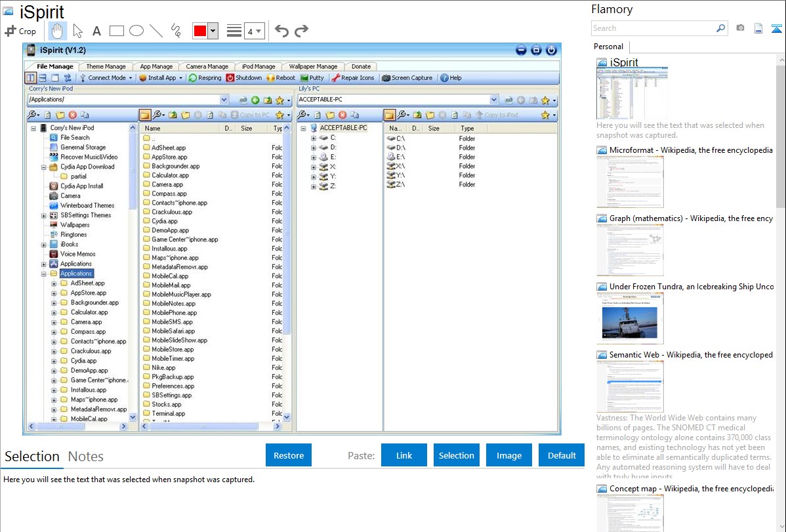Screen dimensions: 786x532
Task: Open the Graph (mathematics) snapshot thumbnail
Action: point(630,250)
